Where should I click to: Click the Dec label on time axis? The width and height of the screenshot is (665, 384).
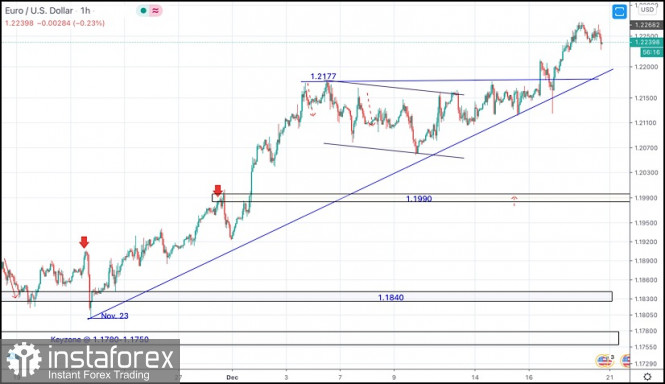point(232,377)
